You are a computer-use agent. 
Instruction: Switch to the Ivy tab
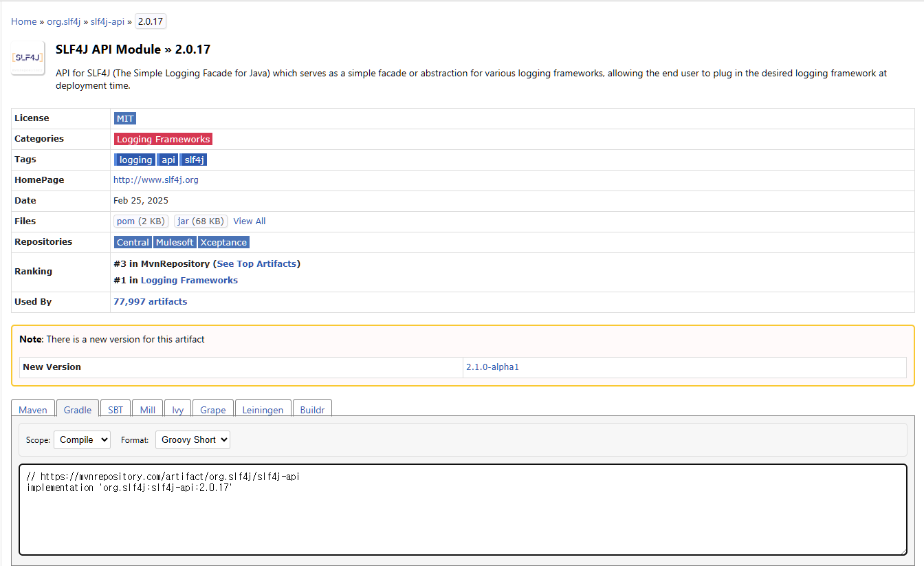click(x=178, y=409)
